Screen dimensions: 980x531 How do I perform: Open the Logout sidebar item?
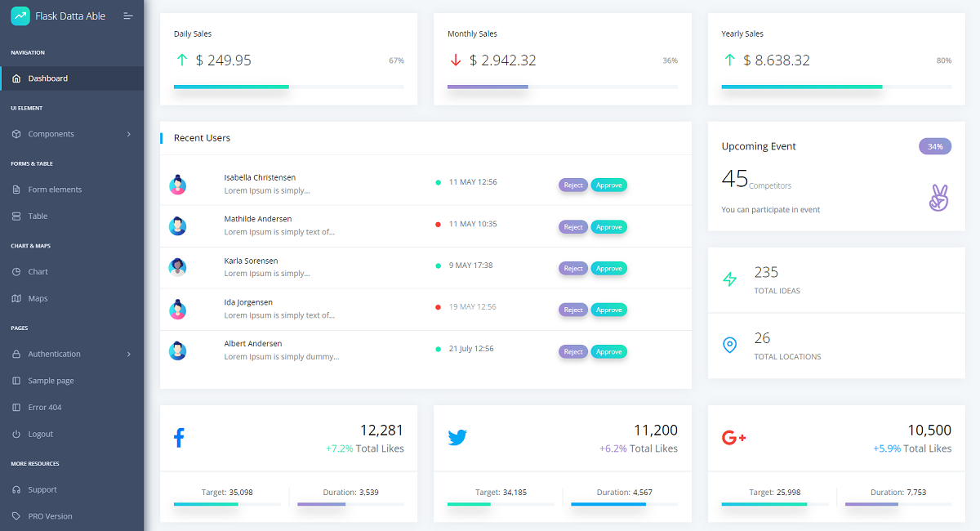click(x=72, y=434)
